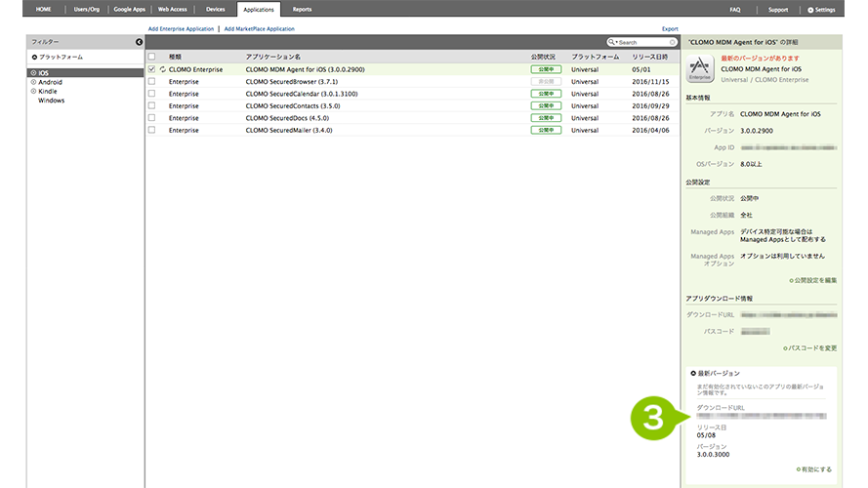Open the Google Apps tab
This screenshot has width=868, height=488.
click(x=129, y=10)
